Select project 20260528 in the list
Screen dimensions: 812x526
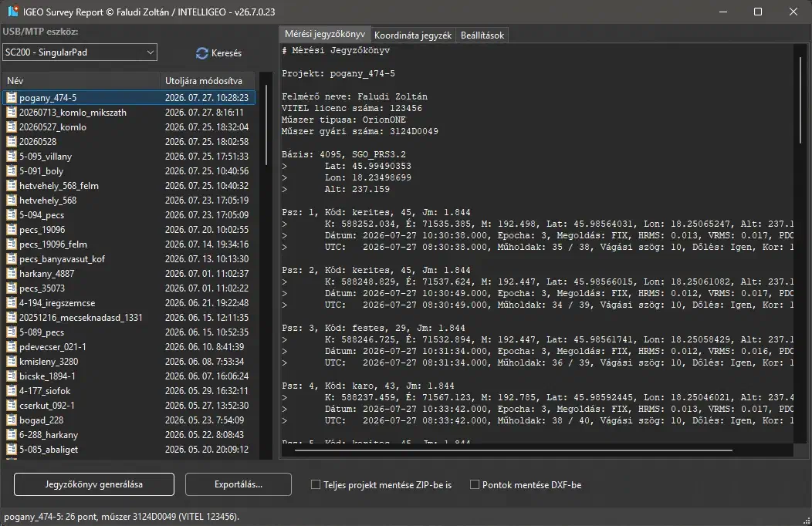tap(129, 142)
